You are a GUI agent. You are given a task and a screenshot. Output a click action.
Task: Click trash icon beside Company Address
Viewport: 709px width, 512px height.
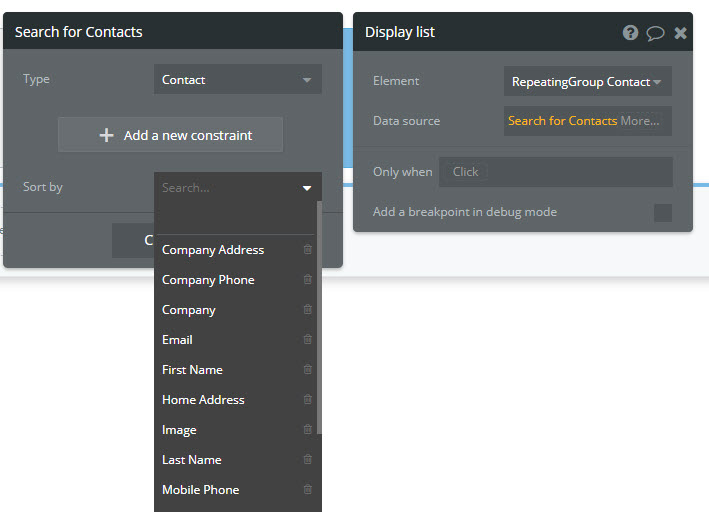click(x=307, y=250)
